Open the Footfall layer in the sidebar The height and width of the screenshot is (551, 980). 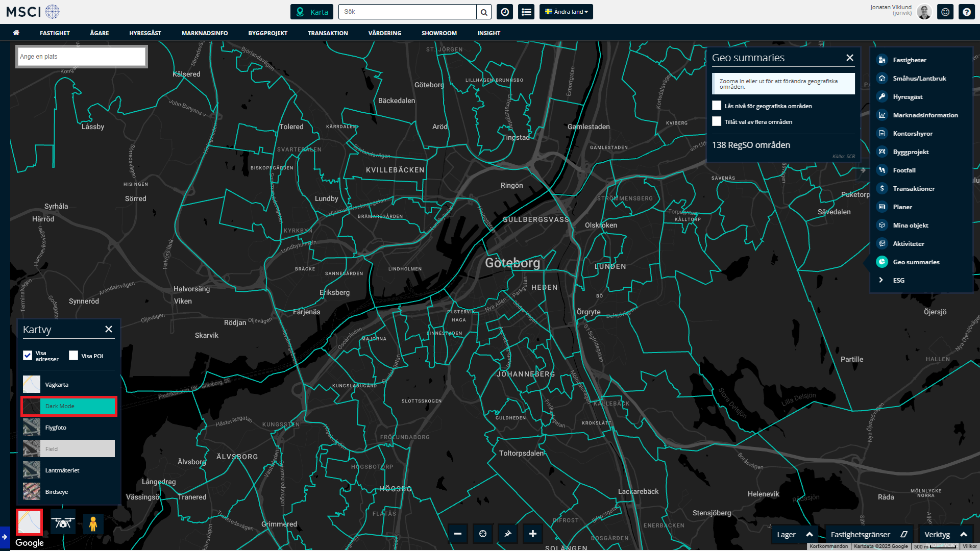click(x=904, y=170)
